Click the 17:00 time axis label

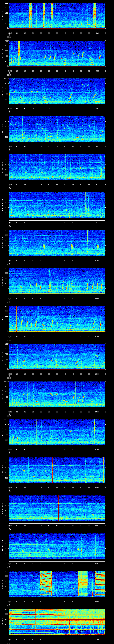97,525
